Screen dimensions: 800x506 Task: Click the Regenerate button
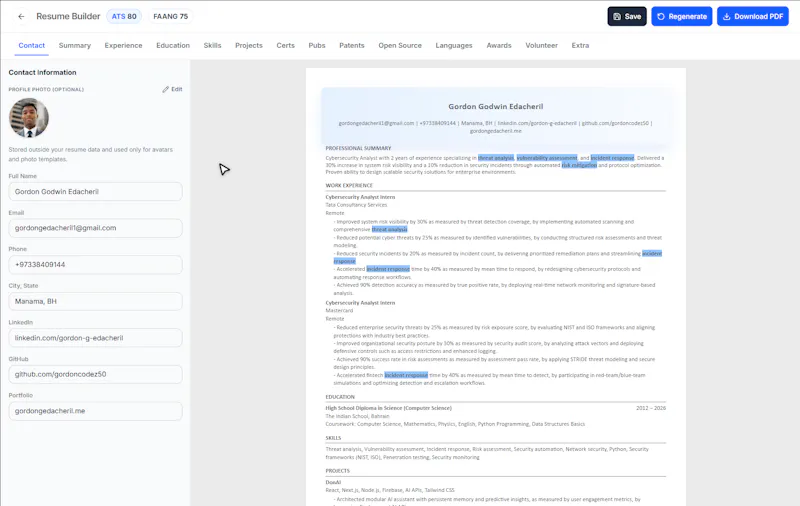click(x=682, y=16)
